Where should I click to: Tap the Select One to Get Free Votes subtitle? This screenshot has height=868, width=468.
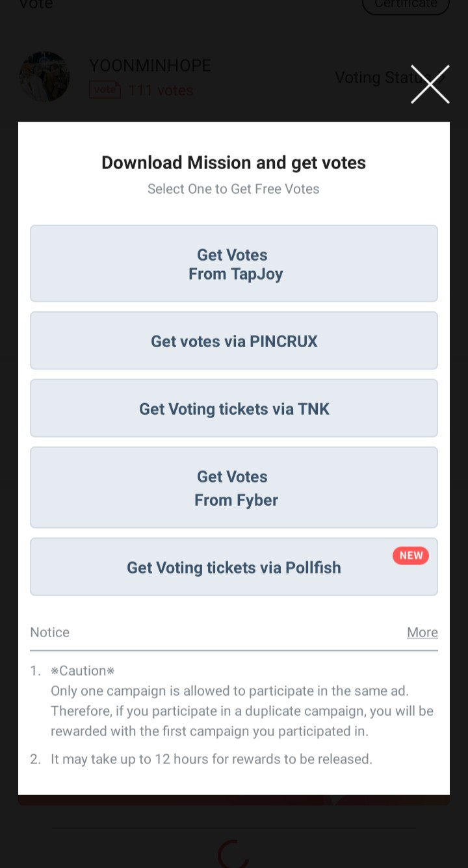click(x=234, y=189)
